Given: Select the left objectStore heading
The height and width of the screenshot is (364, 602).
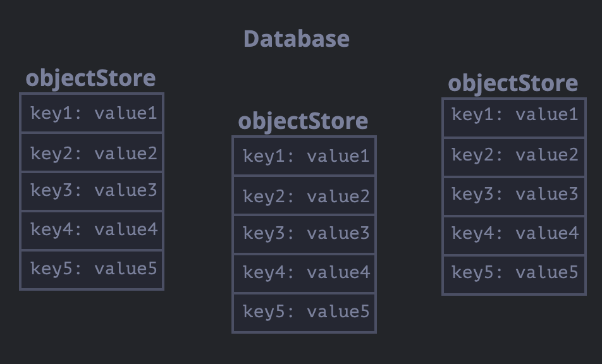Looking at the screenshot, I should 90,78.
